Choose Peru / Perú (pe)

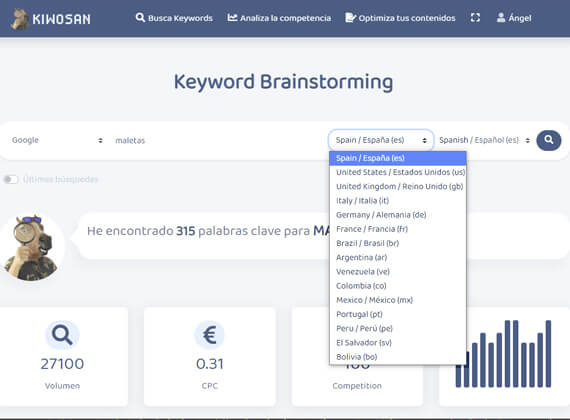coord(398,328)
